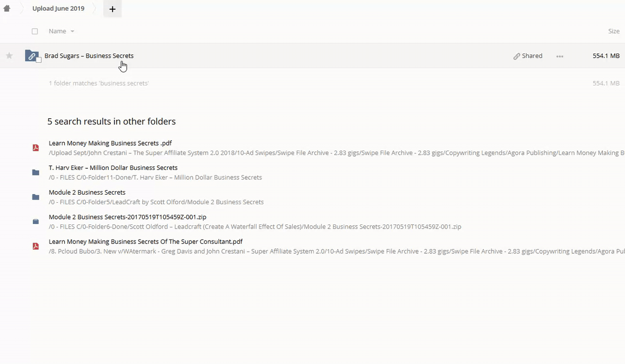The height and width of the screenshot is (364, 625).
Task: Click folder icon for Module 2 Business Secrets
Action: pos(35,197)
